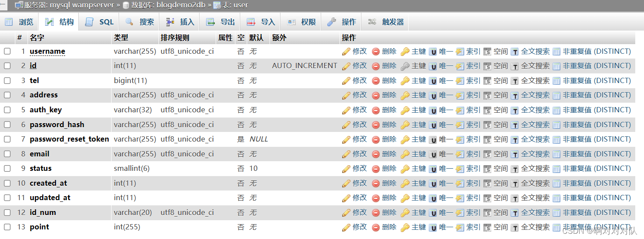
Task: Open the SQL tab
Action: (100, 22)
